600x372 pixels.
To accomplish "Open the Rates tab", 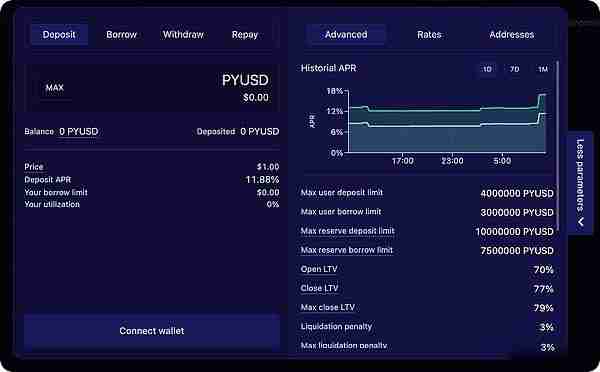I will (429, 35).
